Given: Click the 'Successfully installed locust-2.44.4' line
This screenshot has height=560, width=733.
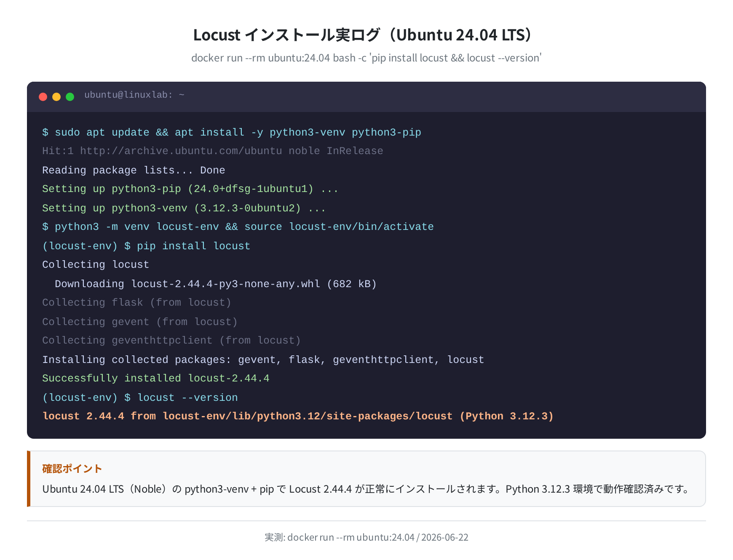Looking at the screenshot, I should (156, 379).
